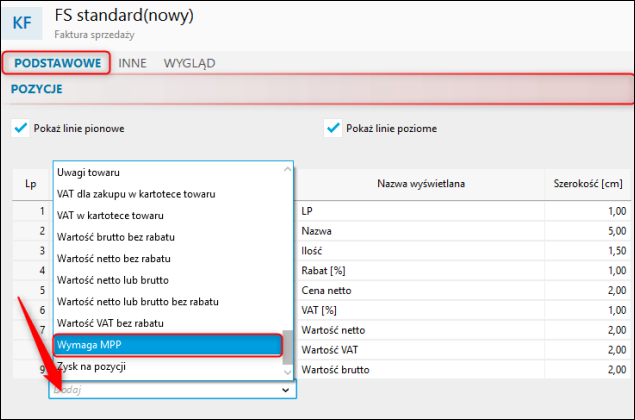The image size is (635, 420).
Task: Click dropdown list scroll down arrow
Action: coord(288,372)
